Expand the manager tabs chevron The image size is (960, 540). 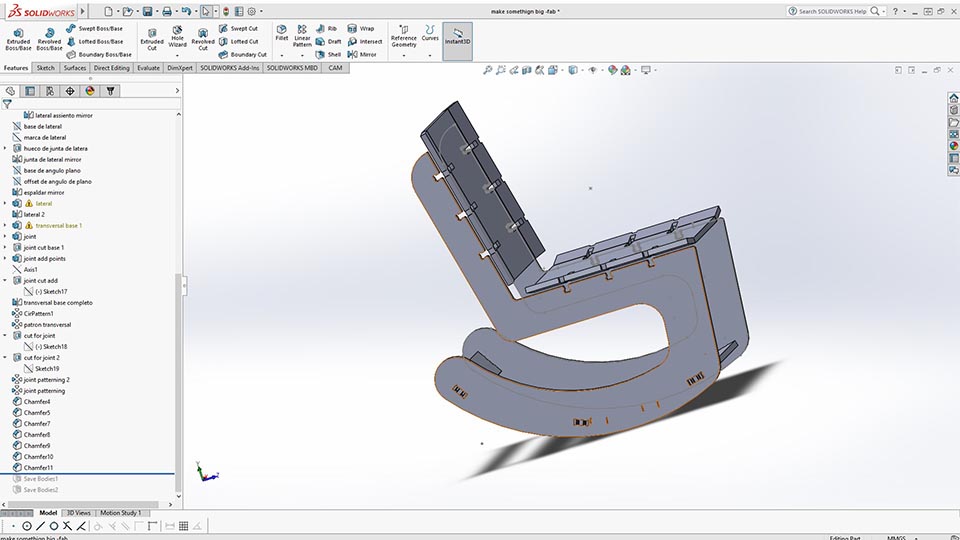[178, 91]
